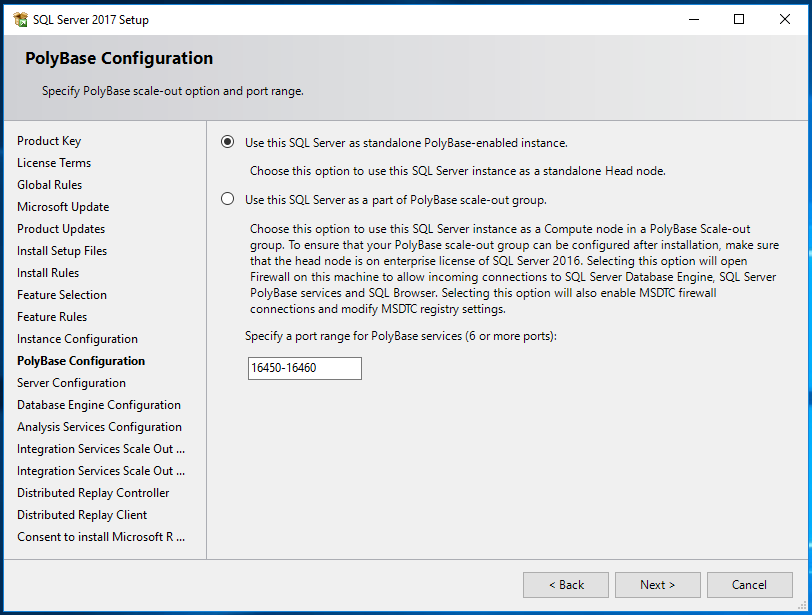Select PolyBase scale-out group radio button
Image resolution: width=812 pixels, height=615 pixels.
[x=227, y=199]
